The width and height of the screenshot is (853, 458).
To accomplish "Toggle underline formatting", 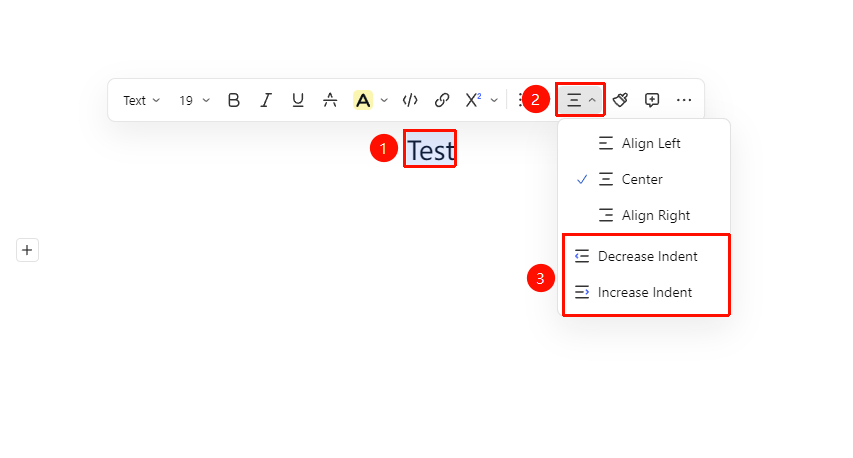I will [x=298, y=100].
